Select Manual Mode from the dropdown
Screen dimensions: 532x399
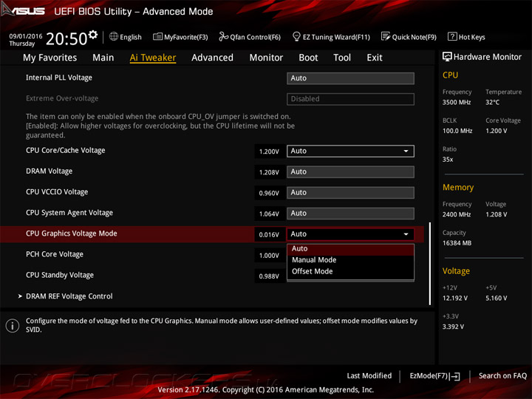coord(350,260)
